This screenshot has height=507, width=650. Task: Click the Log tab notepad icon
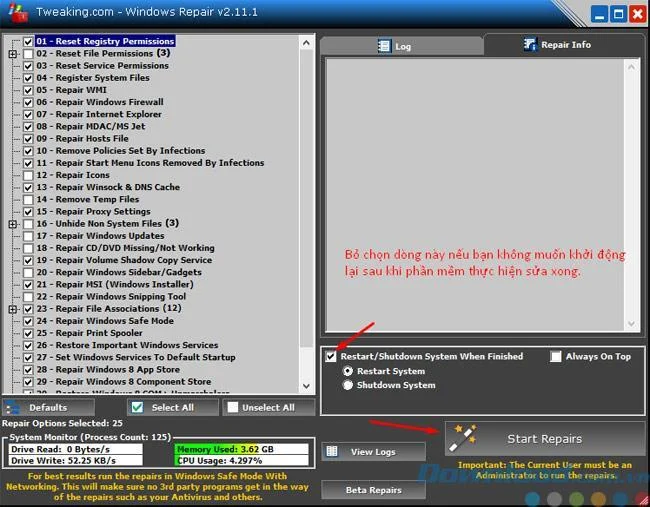point(384,46)
